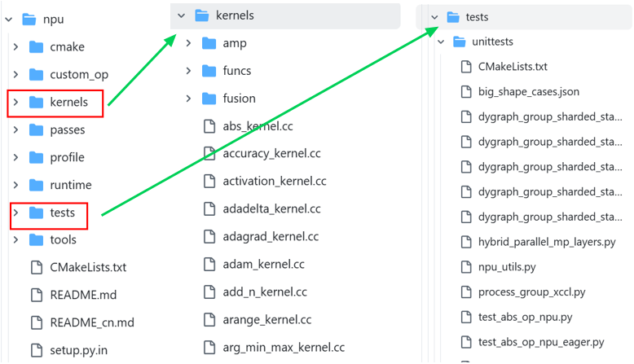Click the npu_utils.py file icon

point(466,267)
